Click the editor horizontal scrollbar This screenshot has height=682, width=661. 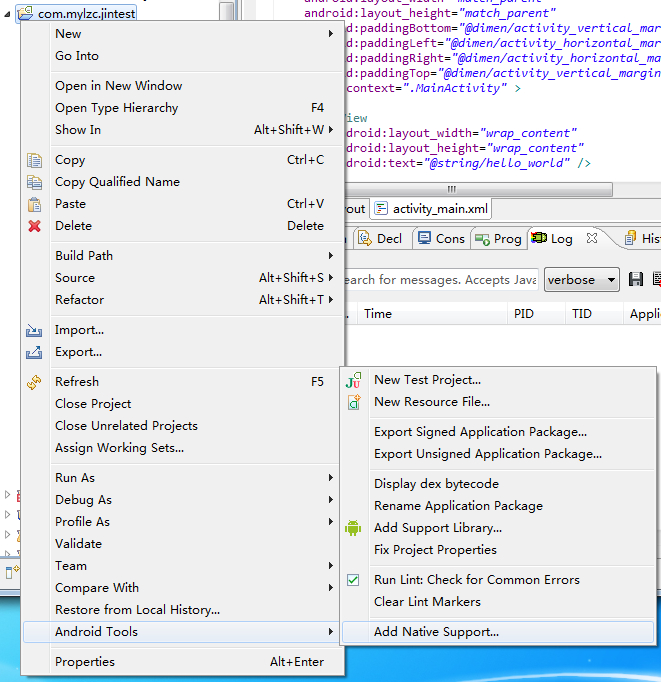coord(478,190)
